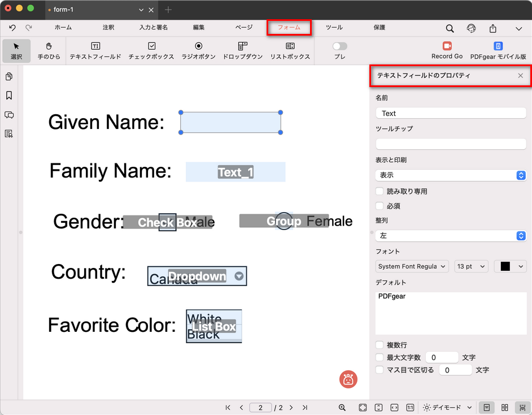Open the 表示と印刷 dropdown
The height and width of the screenshot is (415, 532).
point(451,175)
